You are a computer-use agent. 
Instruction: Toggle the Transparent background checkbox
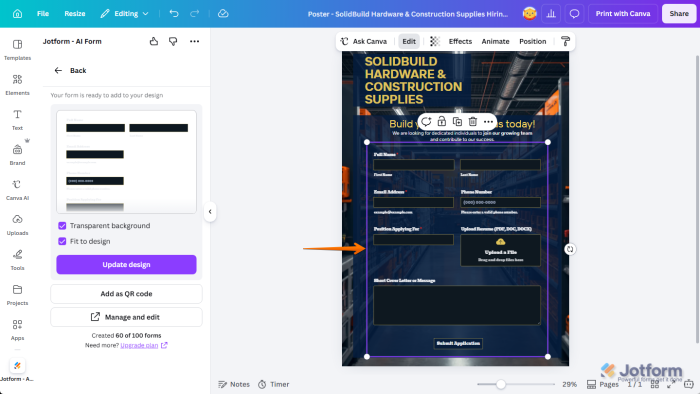(x=62, y=226)
